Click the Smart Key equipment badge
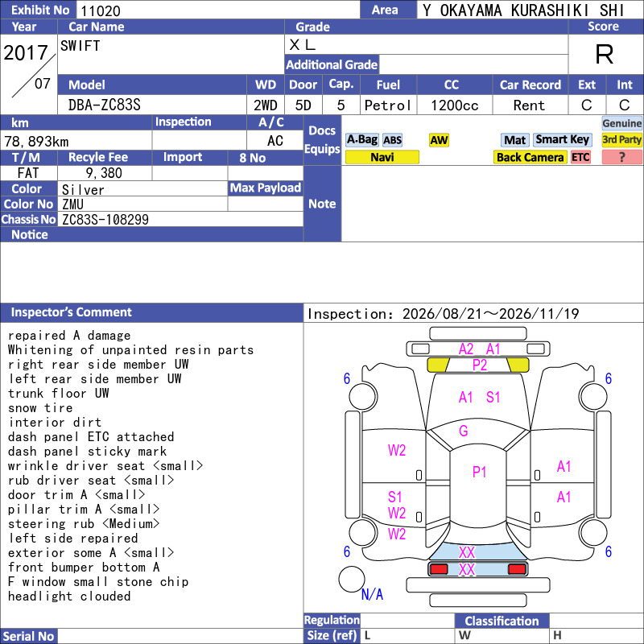 tap(562, 140)
